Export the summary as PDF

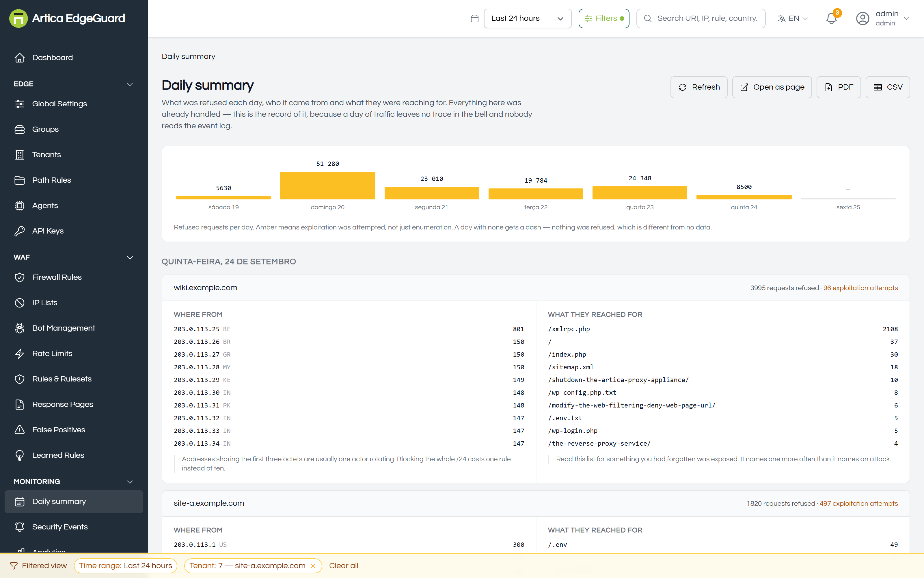(x=839, y=87)
